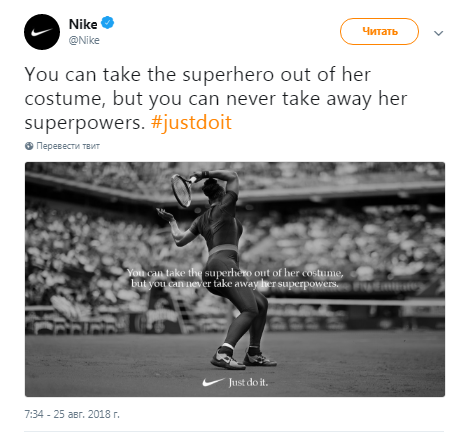Open the #justdoit hashtag
The width and height of the screenshot is (470, 434).
(x=191, y=123)
